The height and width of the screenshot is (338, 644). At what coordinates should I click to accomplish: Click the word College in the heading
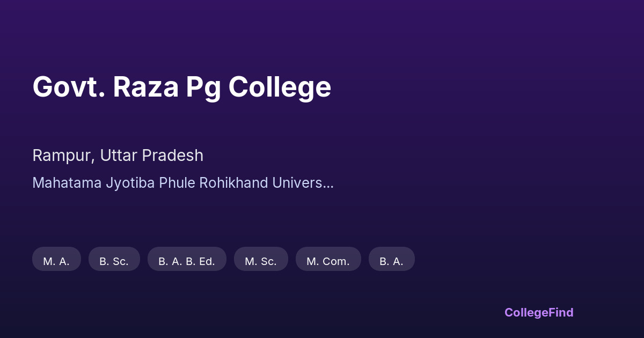[280, 87]
